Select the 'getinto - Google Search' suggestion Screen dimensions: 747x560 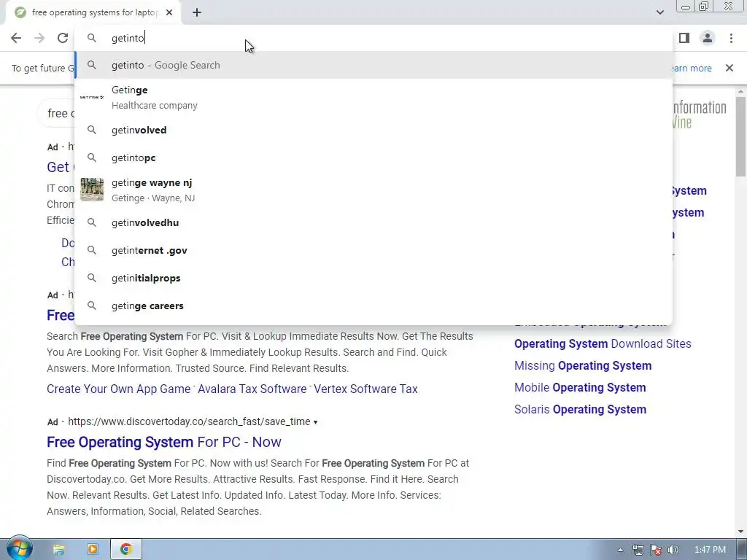(x=374, y=65)
